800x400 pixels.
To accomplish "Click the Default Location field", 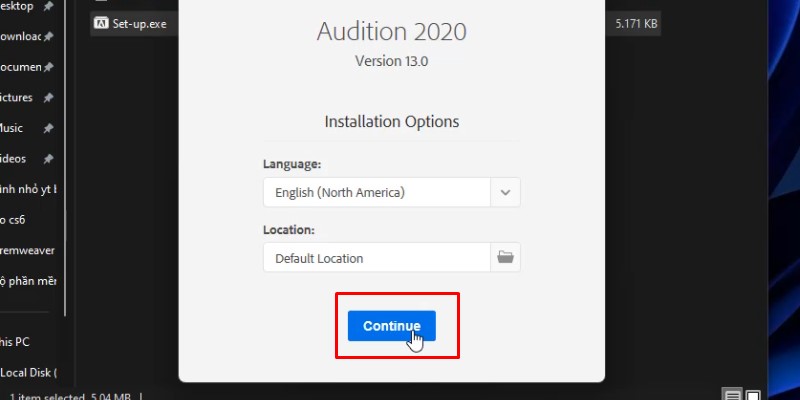I will coord(377,258).
